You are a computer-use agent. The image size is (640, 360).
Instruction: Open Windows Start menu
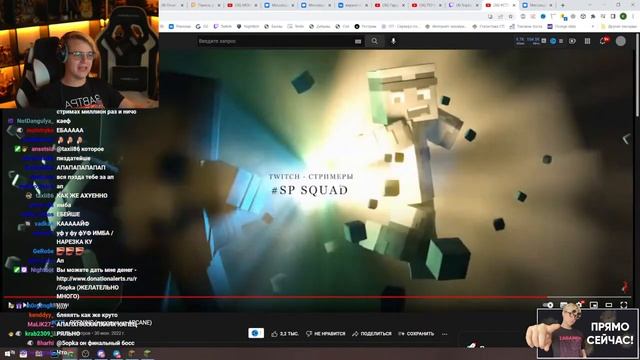click(x=7, y=353)
